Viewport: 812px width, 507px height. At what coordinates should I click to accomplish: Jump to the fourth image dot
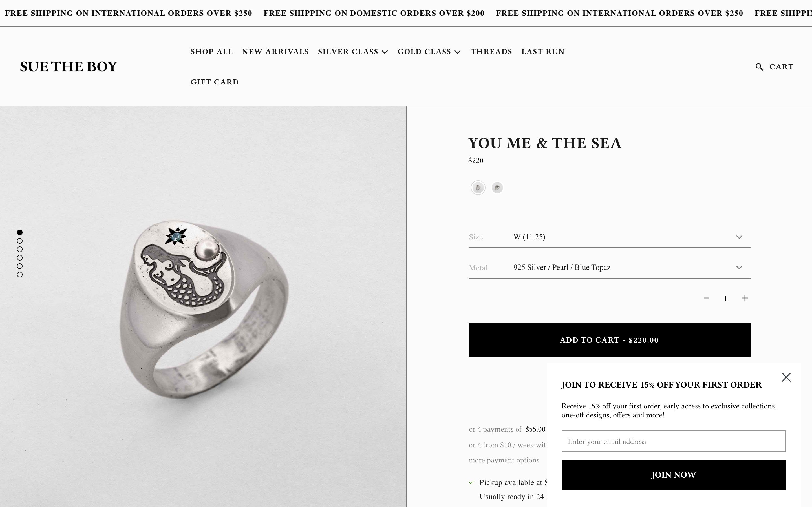point(20,257)
